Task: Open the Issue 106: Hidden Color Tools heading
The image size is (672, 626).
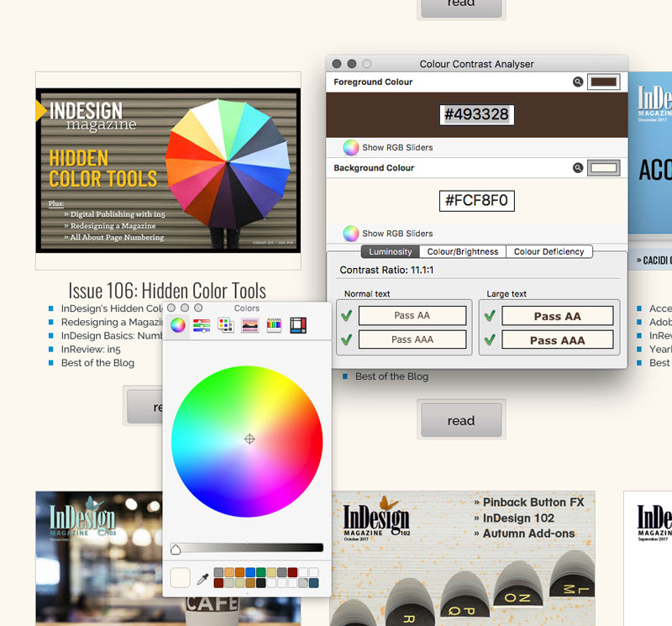Action: [167, 290]
